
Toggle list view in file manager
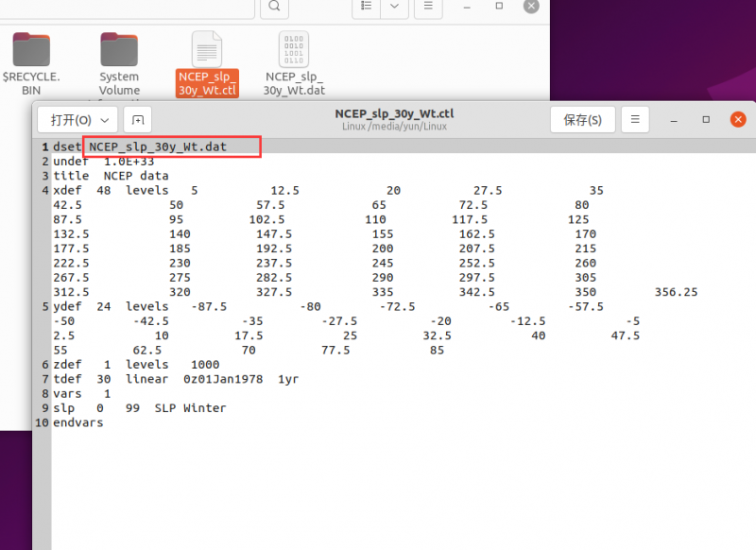coord(366,8)
